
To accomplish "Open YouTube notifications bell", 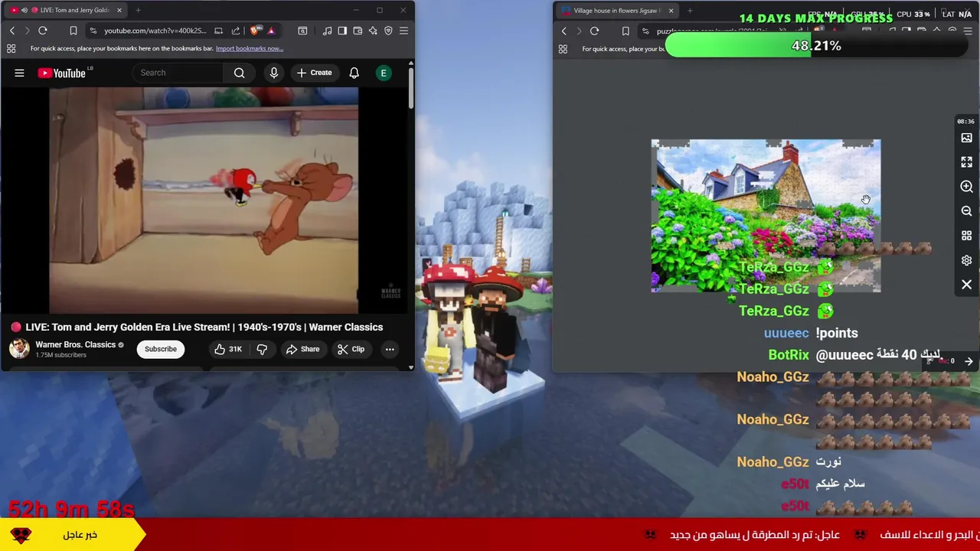I will pyautogui.click(x=354, y=73).
